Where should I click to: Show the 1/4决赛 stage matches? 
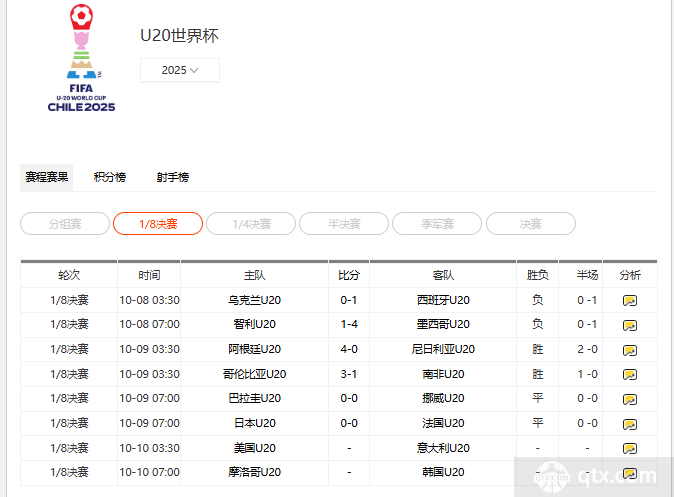(x=251, y=224)
